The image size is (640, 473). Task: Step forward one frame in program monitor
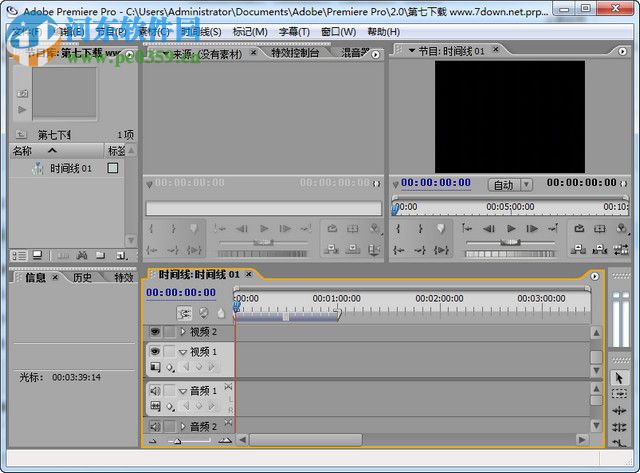pos(532,229)
